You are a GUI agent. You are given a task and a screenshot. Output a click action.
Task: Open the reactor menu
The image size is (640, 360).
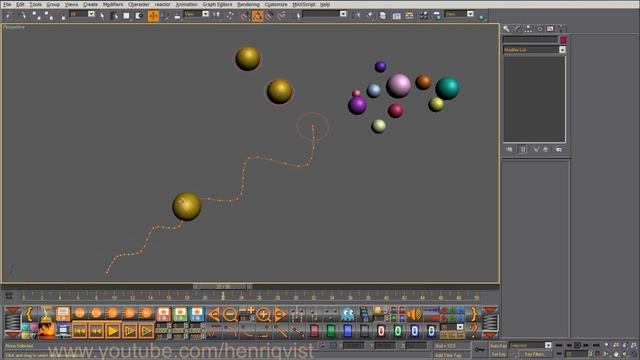162,4
